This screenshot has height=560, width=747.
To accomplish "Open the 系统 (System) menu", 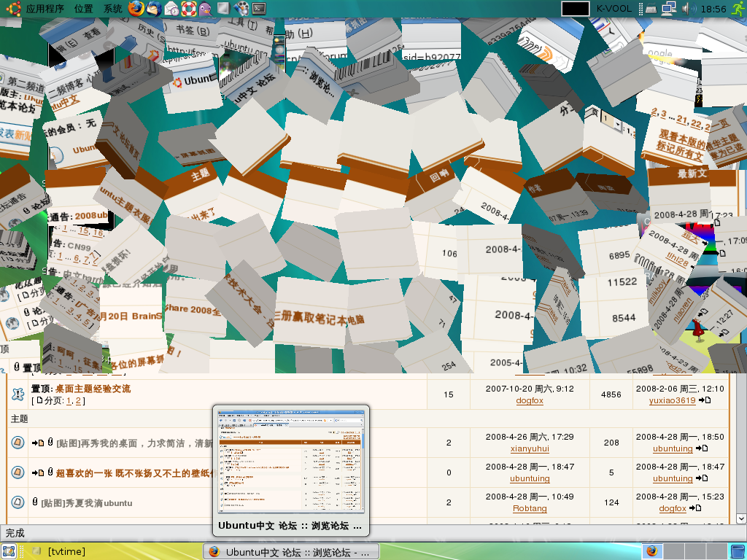I will tap(112, 9).
